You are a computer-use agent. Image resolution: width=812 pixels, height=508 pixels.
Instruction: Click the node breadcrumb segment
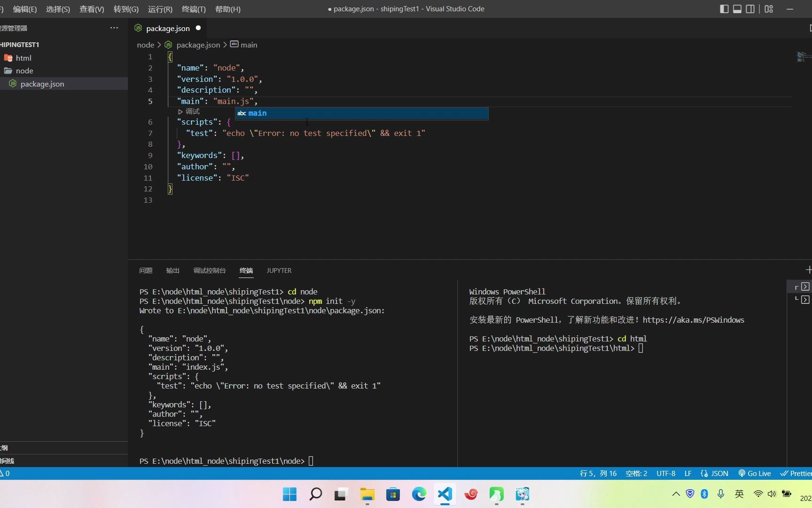click(146, 45)
